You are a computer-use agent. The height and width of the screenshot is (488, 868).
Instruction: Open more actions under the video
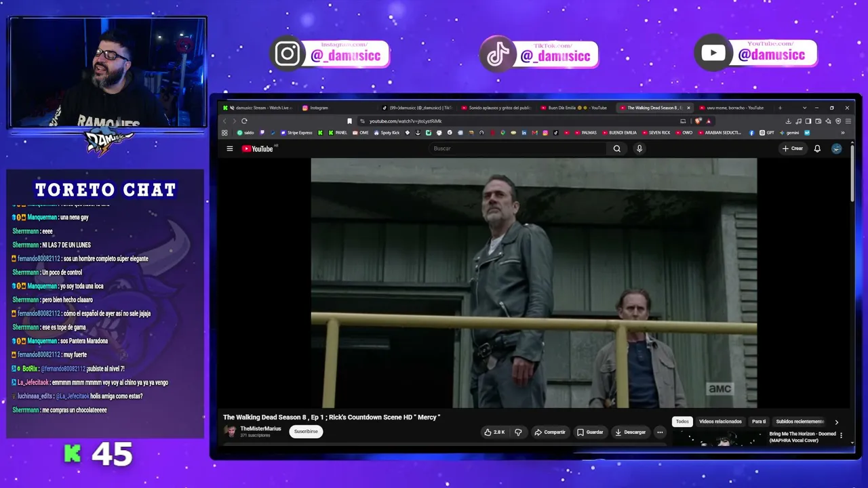tap(659, 432)
